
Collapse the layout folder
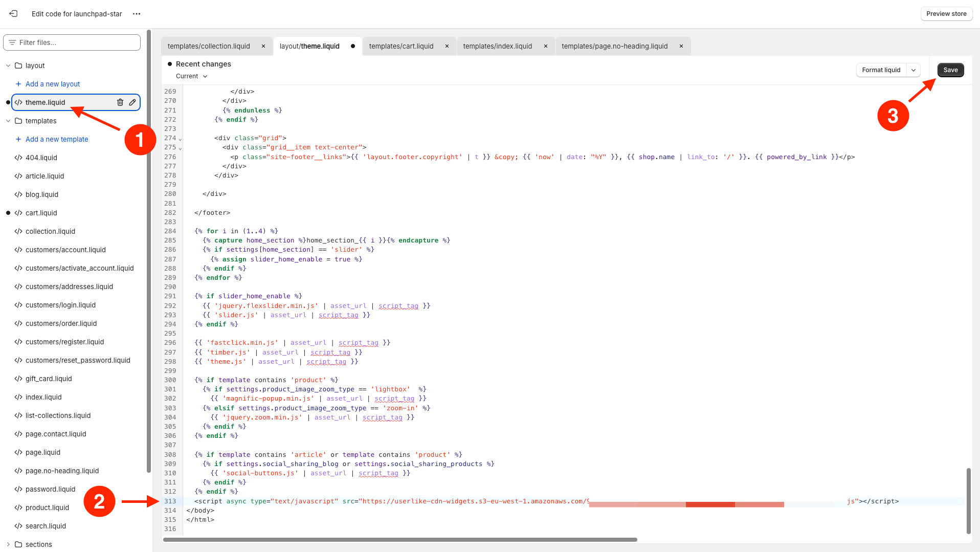pos(8,65)
